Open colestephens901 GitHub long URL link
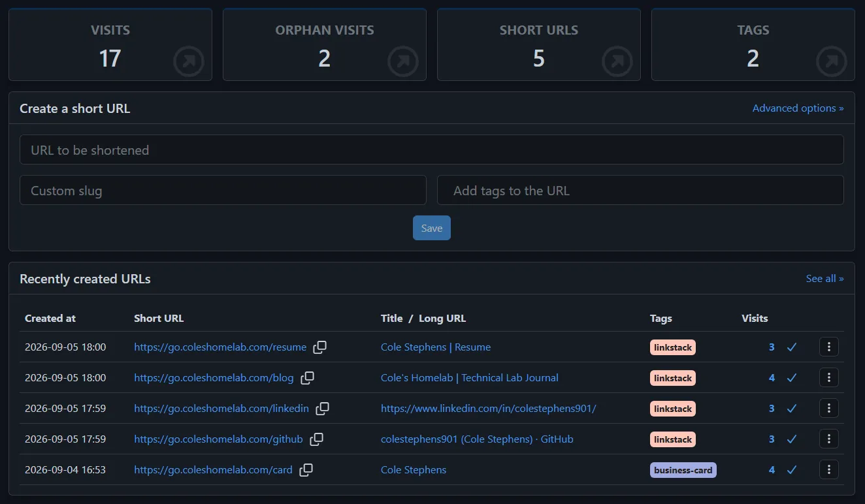865x504 pixels. pos(477,439)
